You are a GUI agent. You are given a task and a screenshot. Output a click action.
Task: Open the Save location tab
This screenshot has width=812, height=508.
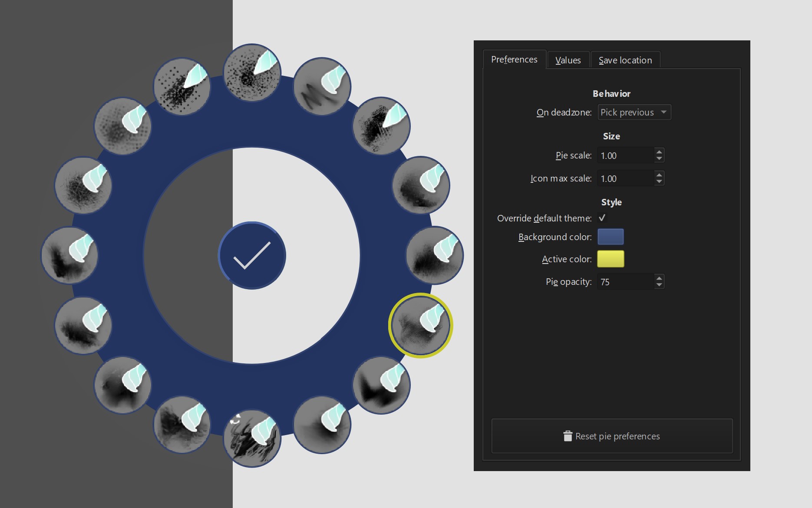(x=625, y=60)
